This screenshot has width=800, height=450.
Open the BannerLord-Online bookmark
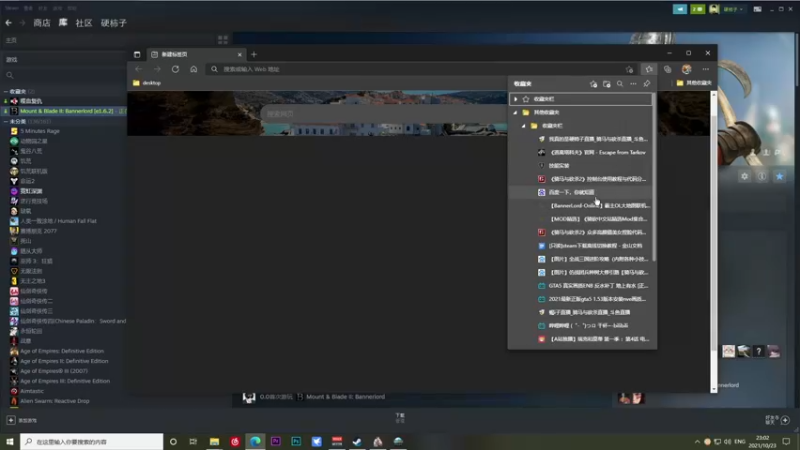(582, 206)
